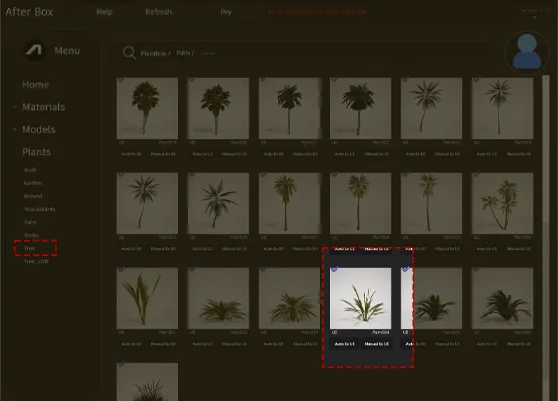Expand the Models section in the sidebar
Viewport: 558px width, 401px height.
[x=38, y=130]
